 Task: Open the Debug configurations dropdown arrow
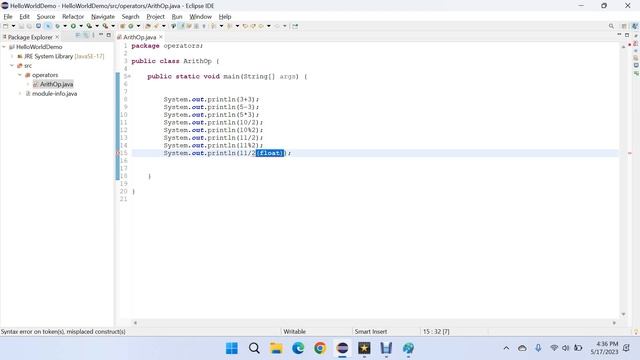click(65, 26)
